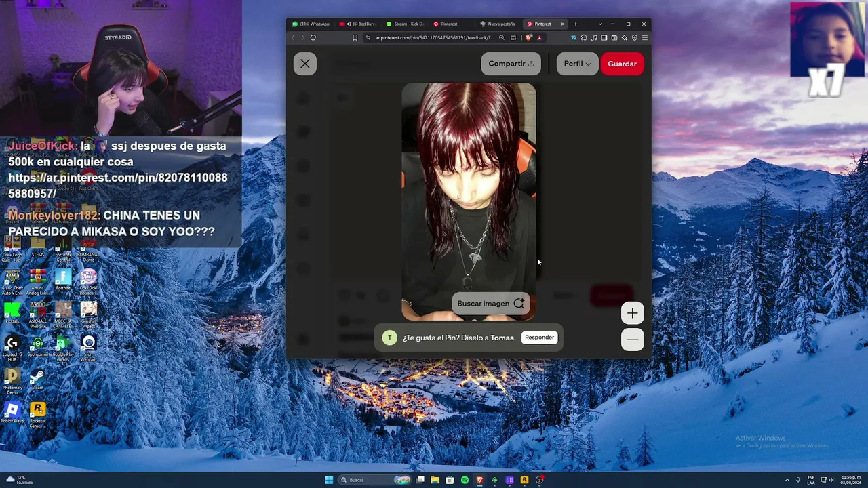Click the Pinterest URL address bar

tap(434, 38)
